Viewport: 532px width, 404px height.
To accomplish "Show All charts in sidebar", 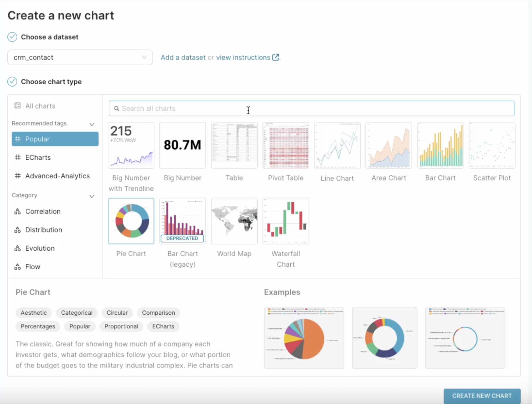I will (40, 106).
